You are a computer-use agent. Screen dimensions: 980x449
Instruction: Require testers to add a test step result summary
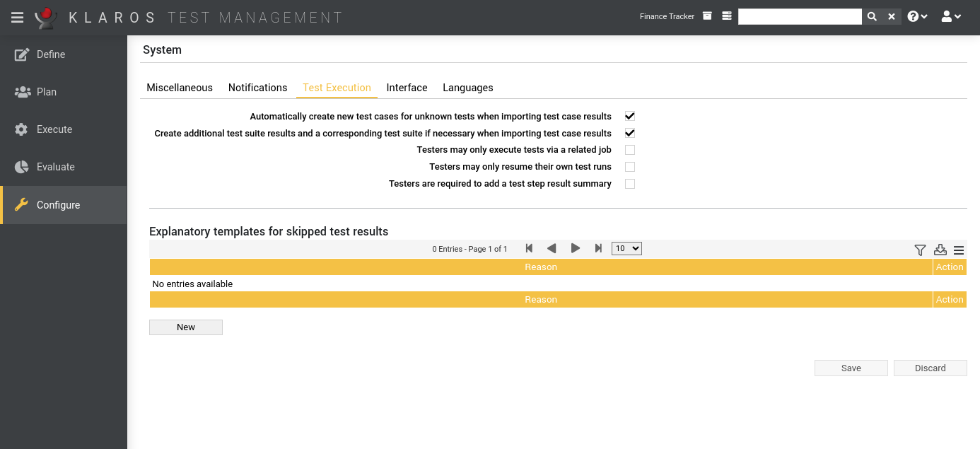click(x=629, y=183)
